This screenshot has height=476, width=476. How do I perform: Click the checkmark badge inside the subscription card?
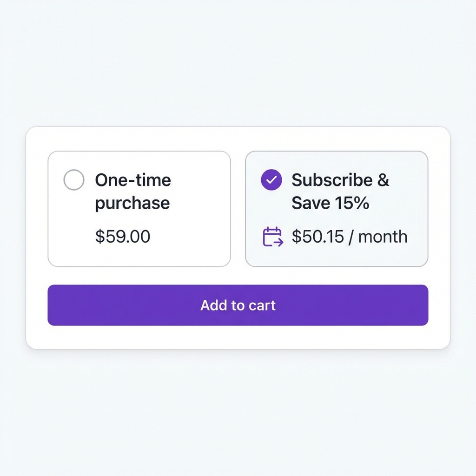pyautogui.click(x=272, y=179)
